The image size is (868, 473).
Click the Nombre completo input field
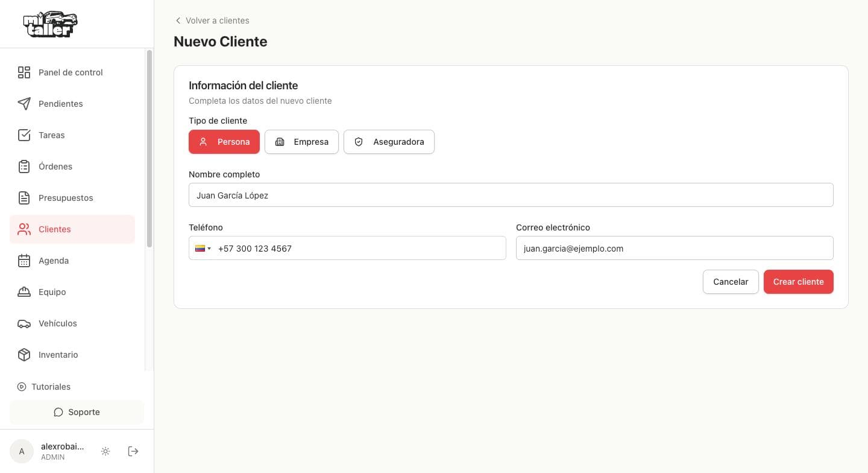(511, 195)
